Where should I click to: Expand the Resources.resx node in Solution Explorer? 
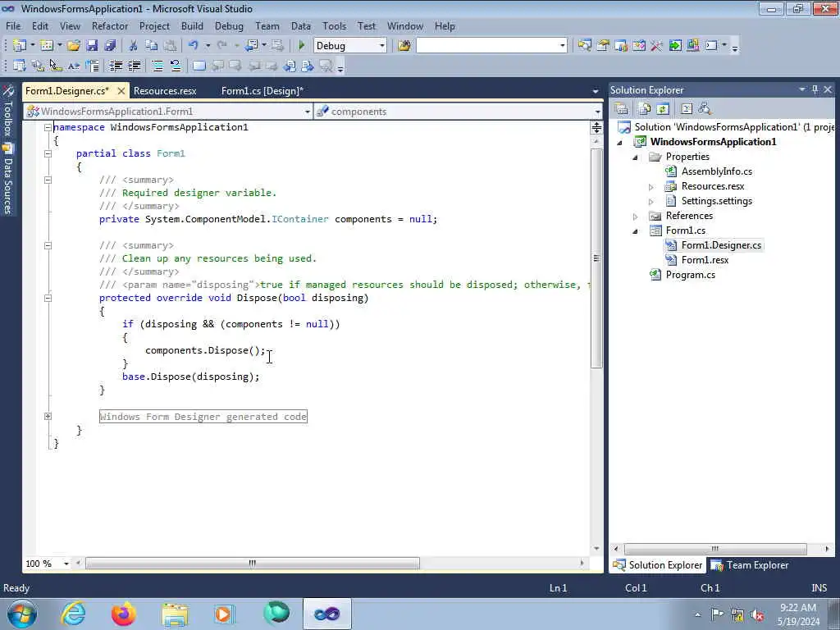(x=651, y=187)
